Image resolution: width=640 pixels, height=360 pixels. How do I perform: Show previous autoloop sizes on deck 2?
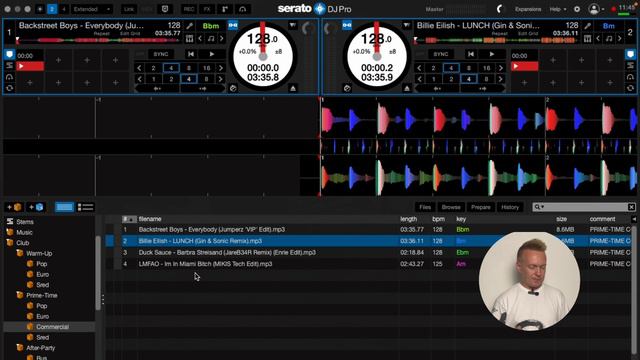click(x=420, y=68)
